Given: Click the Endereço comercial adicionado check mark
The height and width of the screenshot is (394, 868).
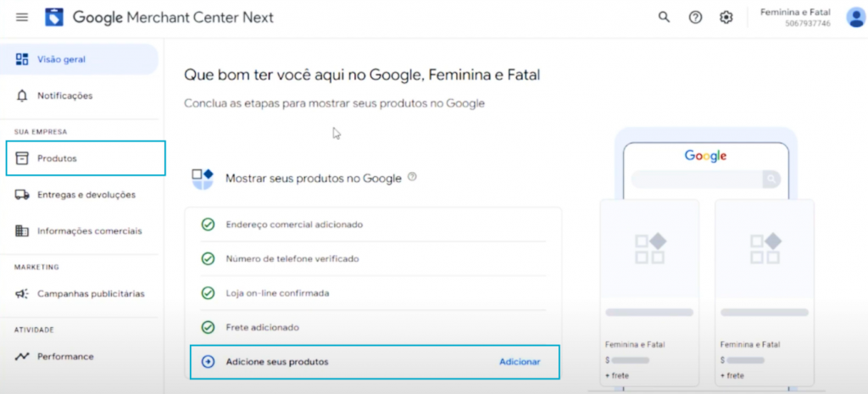Looking at the screenshot, I should click(x=208, y=225).
